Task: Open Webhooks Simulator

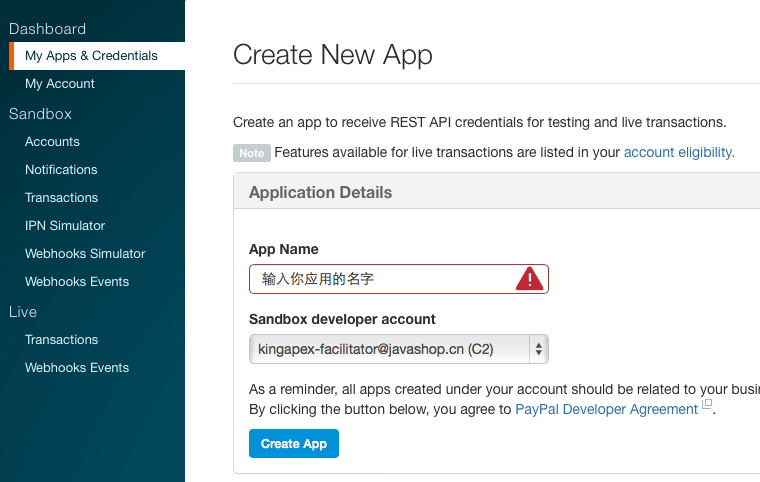Action: click(x=85, y=254)
